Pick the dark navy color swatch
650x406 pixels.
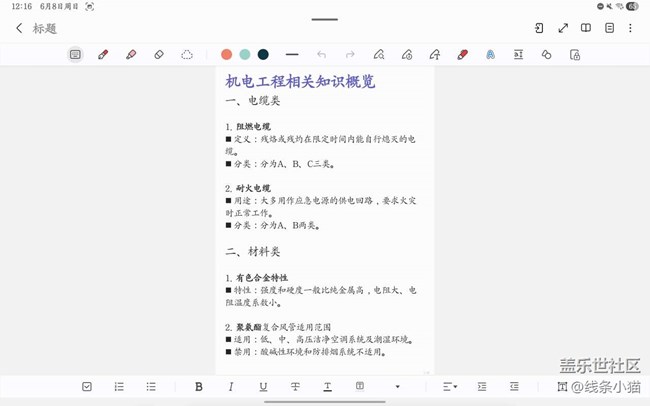pos(263,55)
